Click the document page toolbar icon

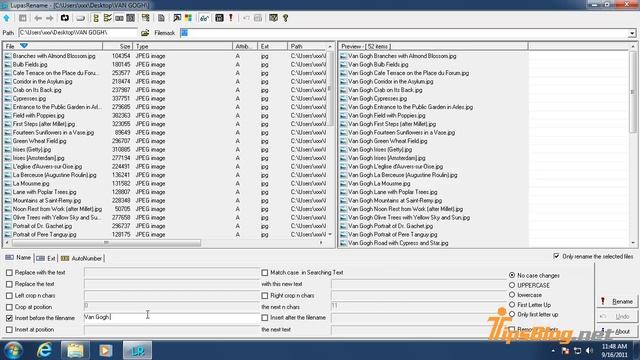tap(161, 18)
